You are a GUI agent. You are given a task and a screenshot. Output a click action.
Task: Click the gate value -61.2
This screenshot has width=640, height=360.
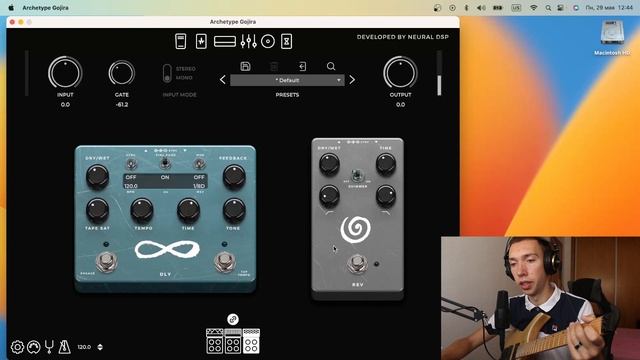(122, 104)
